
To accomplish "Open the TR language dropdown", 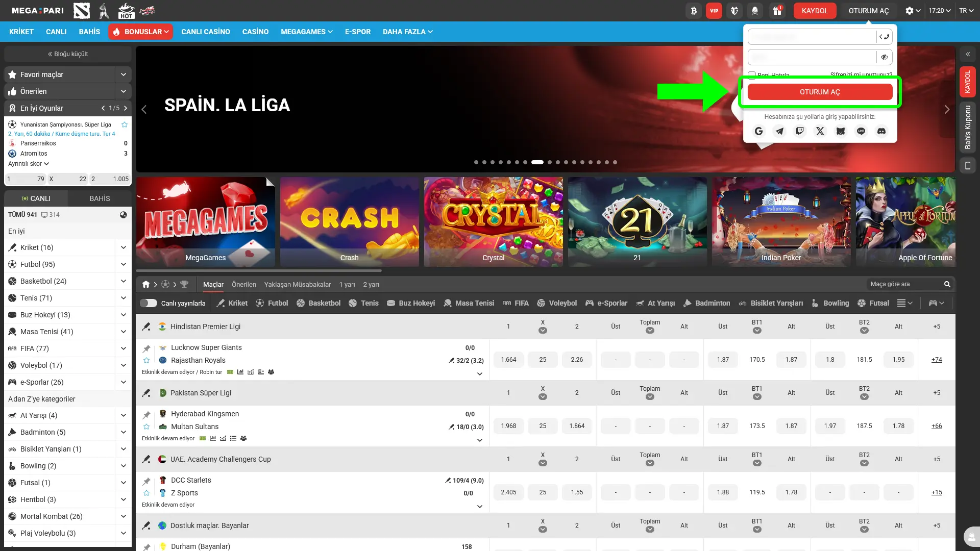I will point(966,11).
